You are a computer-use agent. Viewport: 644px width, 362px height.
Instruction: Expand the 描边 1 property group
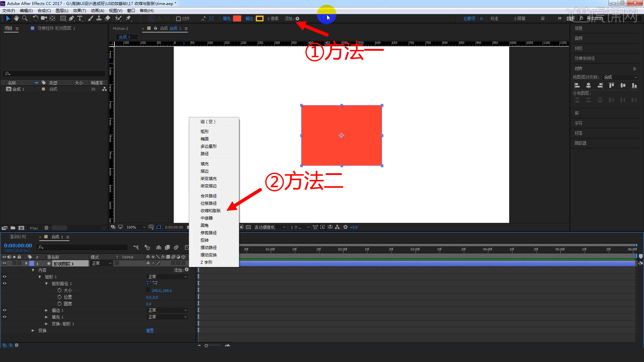47,310
